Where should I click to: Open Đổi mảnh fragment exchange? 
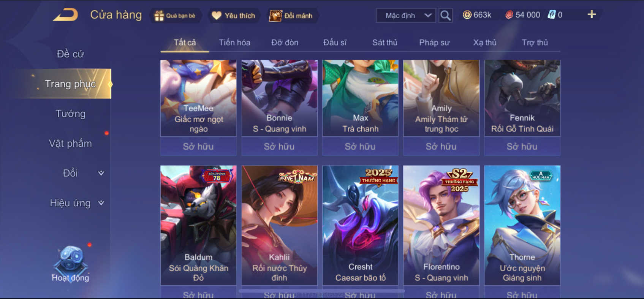291,16
